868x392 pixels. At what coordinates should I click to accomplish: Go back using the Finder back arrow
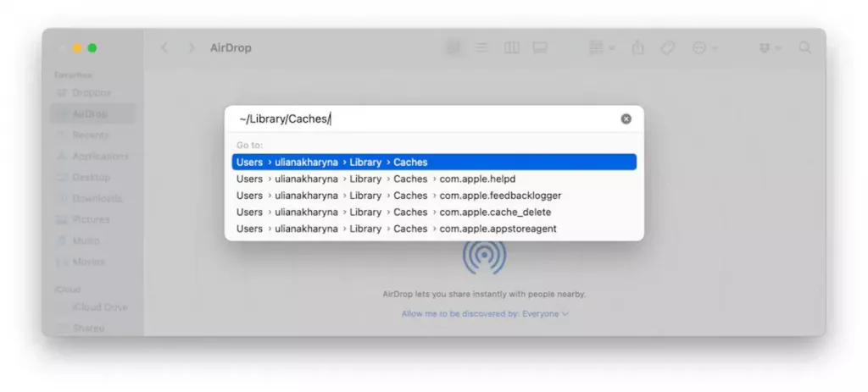164,48
